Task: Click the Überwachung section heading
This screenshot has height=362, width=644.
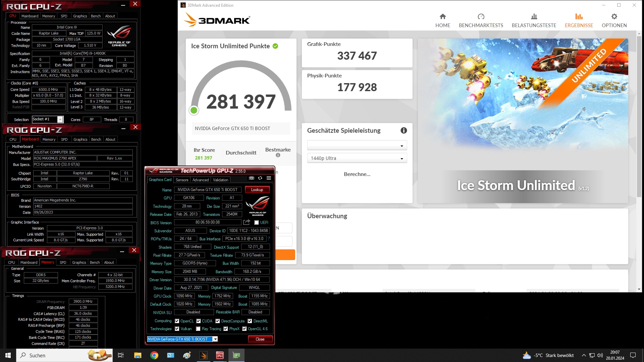Action: click(327, 216)
